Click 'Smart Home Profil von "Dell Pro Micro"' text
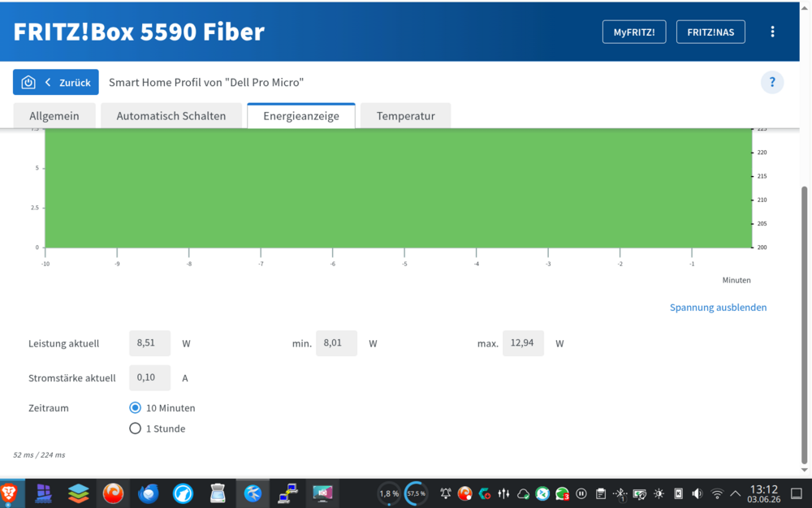 206,82
